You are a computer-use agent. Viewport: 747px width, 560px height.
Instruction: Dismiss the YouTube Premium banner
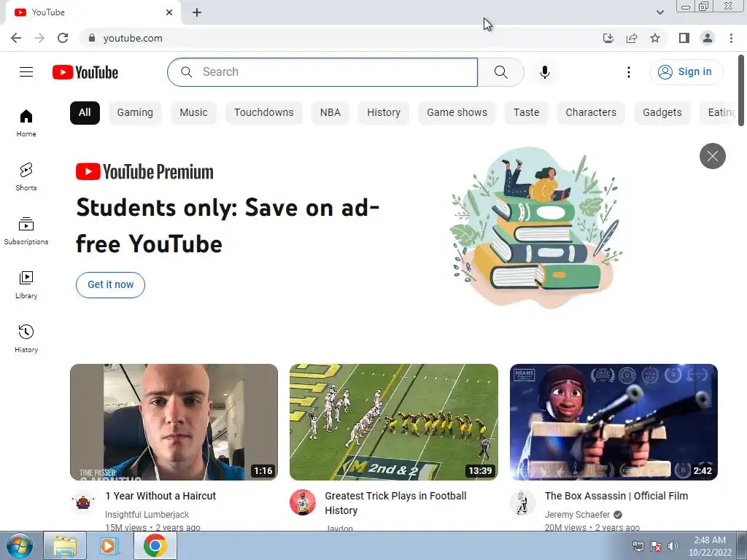tap(712, 156)
